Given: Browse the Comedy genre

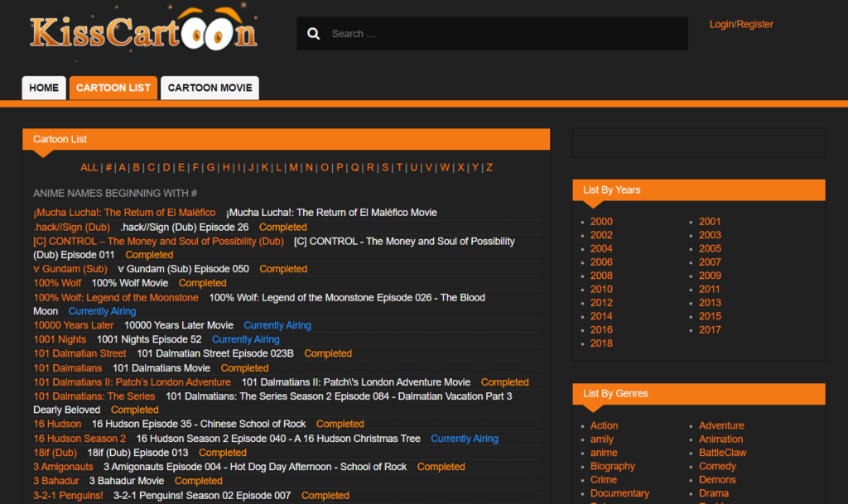Looking at the screenshot, I should (x=717, y=466).
